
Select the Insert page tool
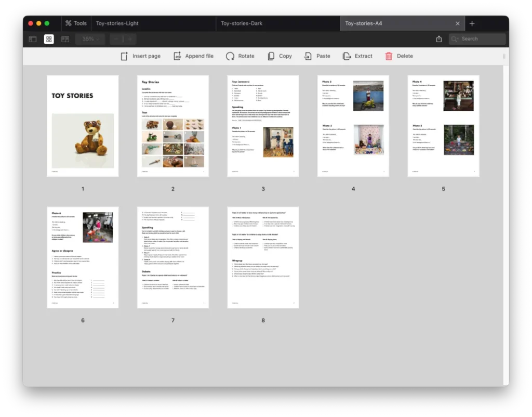[x=140, y=56]
